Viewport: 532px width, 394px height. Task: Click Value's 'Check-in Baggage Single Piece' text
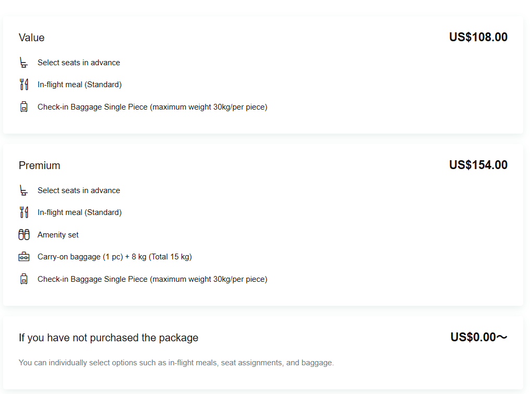tap(152, 107)
